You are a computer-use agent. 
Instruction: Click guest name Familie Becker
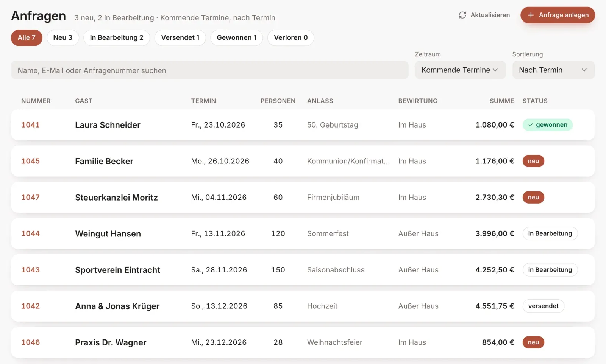(x=104, y=161)
